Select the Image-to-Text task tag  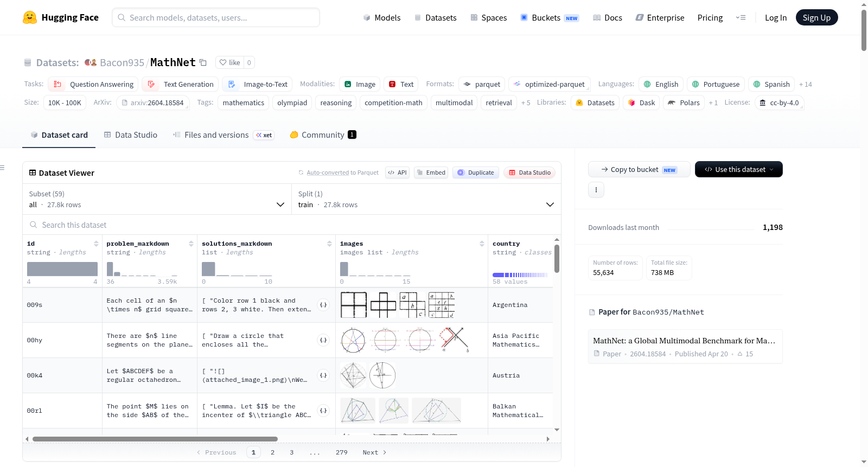(x=257, y=84)
